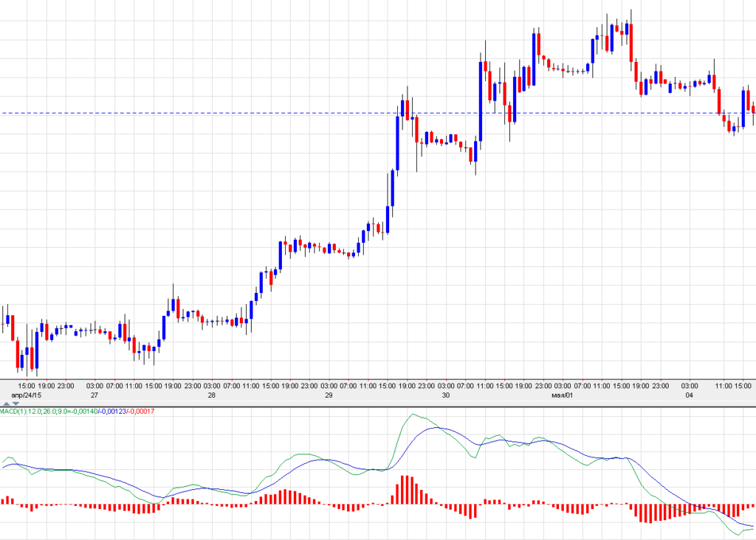Click the мая/01 date label

click(x=563, y=395)
